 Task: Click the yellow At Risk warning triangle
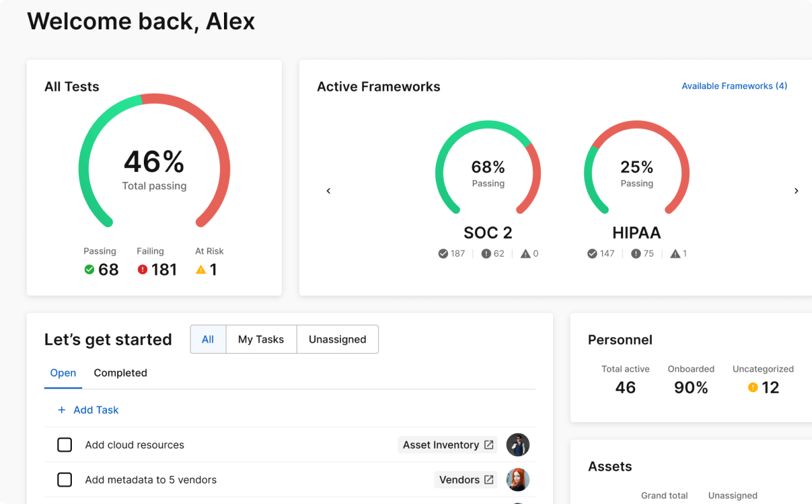(201, 270)
